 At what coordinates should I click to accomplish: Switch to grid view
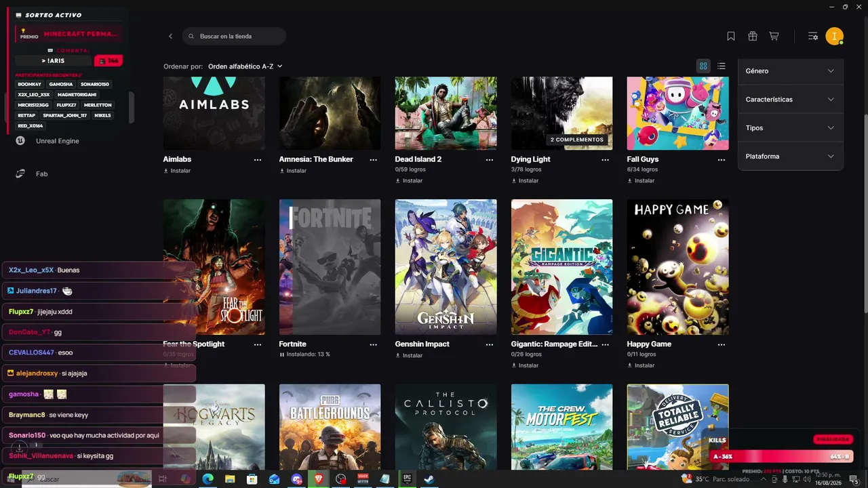coord(703,66)
